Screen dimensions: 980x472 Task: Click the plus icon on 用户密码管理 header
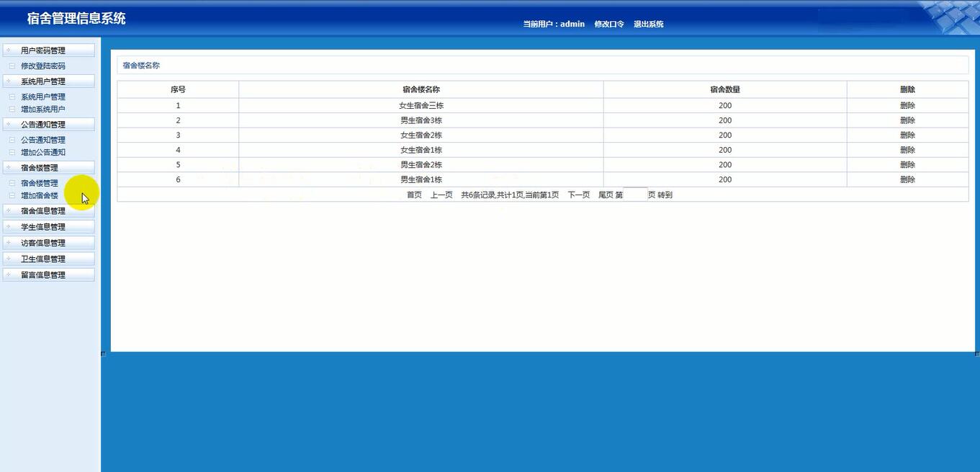coord(9,50)
